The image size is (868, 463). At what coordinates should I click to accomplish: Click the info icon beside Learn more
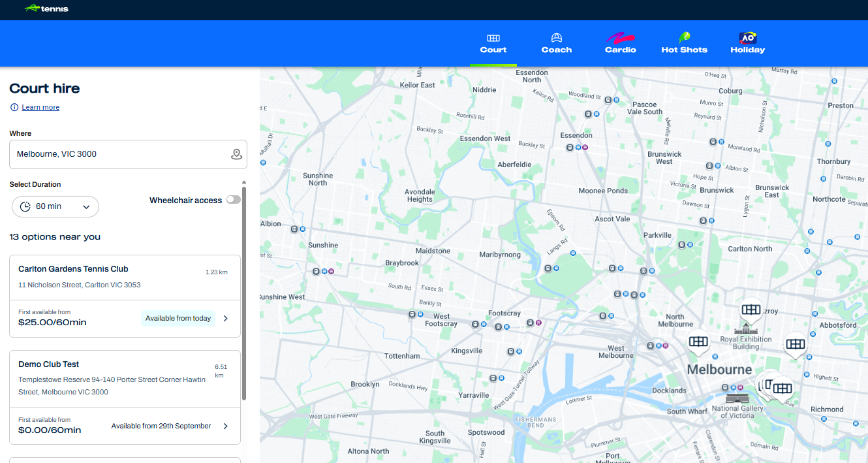tap(14, 107)
